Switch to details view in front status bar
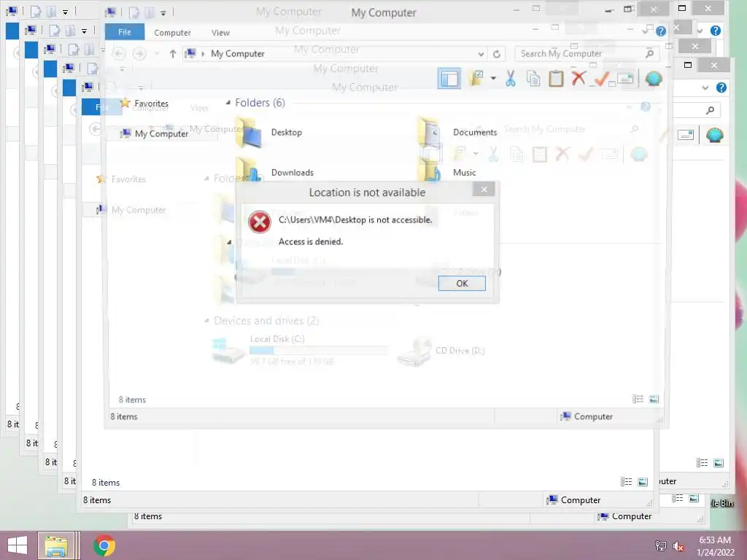 638,399
